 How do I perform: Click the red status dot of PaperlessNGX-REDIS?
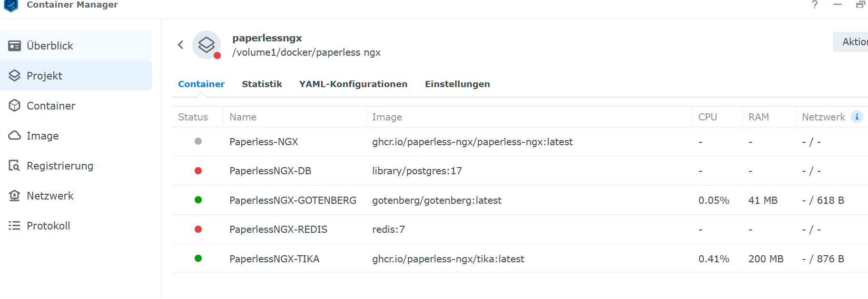click(x=198, y=229)
